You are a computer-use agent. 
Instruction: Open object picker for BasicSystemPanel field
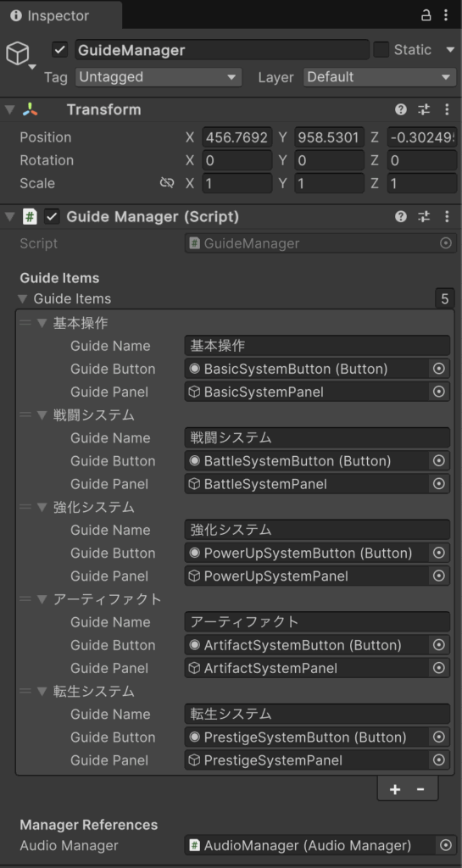(439, 392)
